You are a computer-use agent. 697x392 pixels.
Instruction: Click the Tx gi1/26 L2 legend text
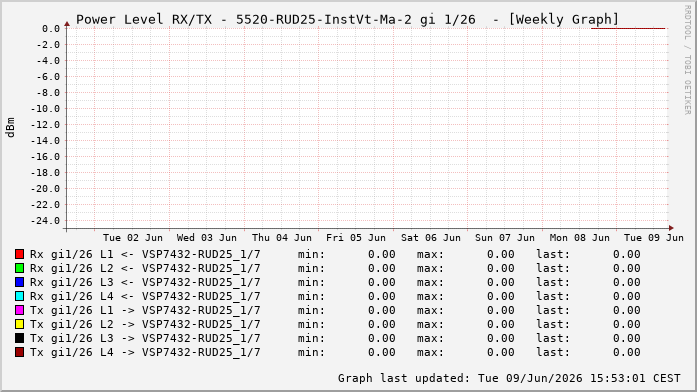(145, 324)
